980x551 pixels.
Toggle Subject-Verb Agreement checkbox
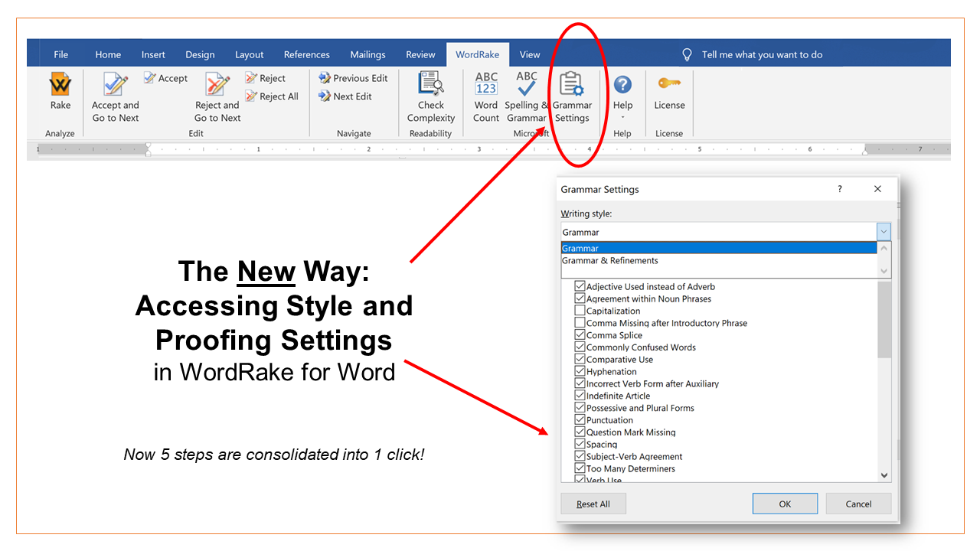(580, 456)
